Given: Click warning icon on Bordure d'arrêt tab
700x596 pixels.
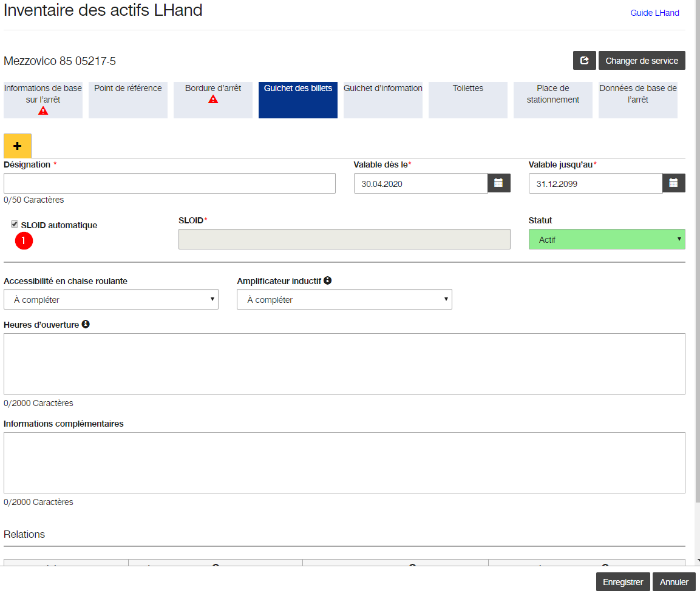Looking at the screenshot, I should [x=213, y=99].
